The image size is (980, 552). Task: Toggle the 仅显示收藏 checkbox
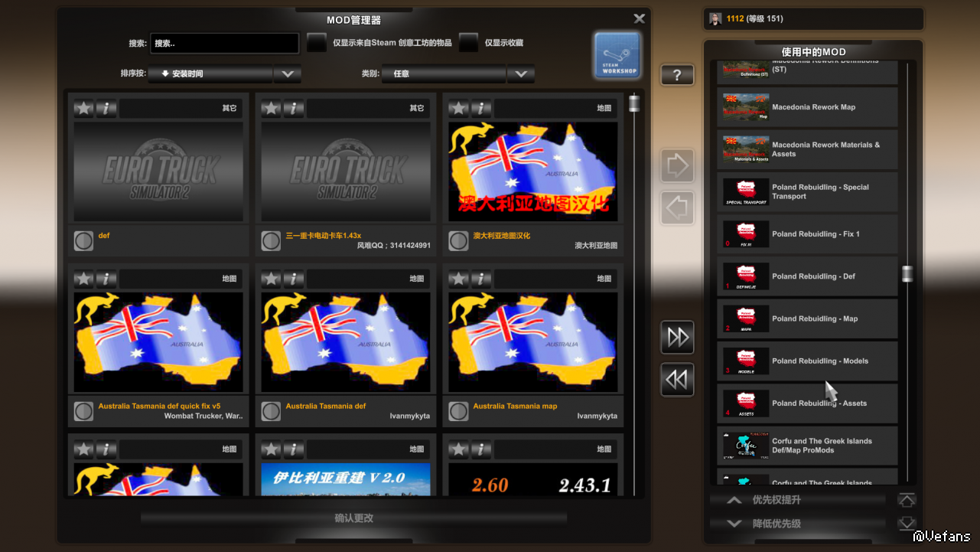click(x=469, y=44)
